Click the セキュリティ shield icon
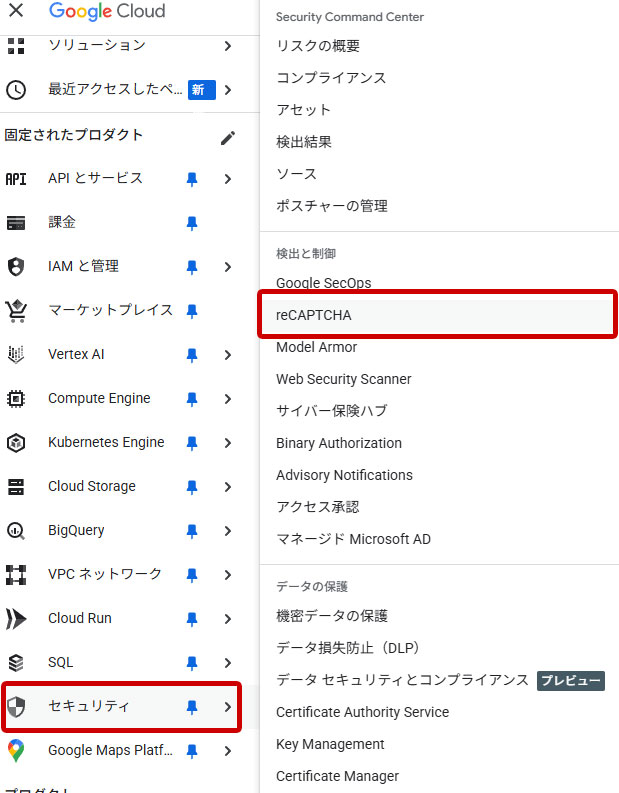 [16, 707]
